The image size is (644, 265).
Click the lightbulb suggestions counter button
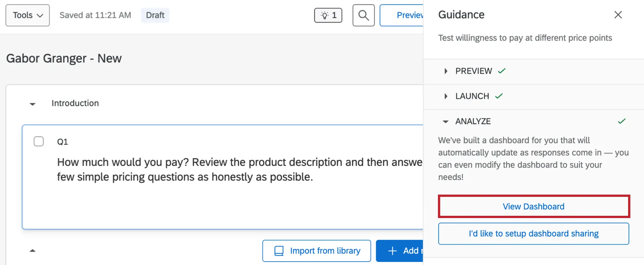pos(328,15)
